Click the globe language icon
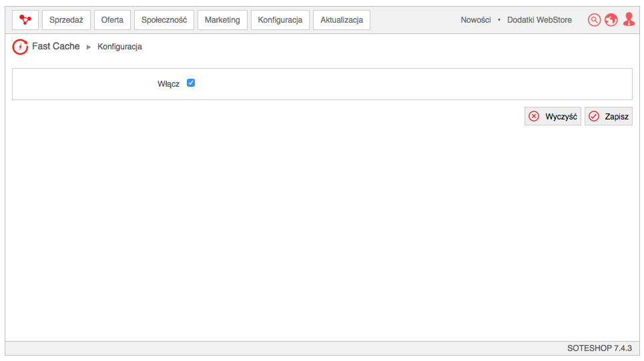The width and height of the screenshot is (644, 361). [x=611, y=20]
